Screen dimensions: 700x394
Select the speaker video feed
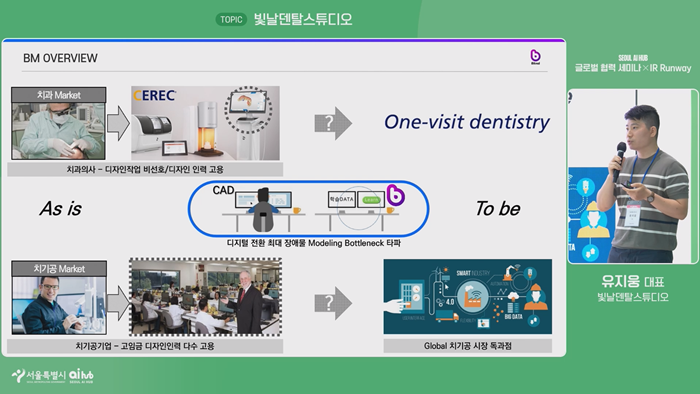click(633, 176)
